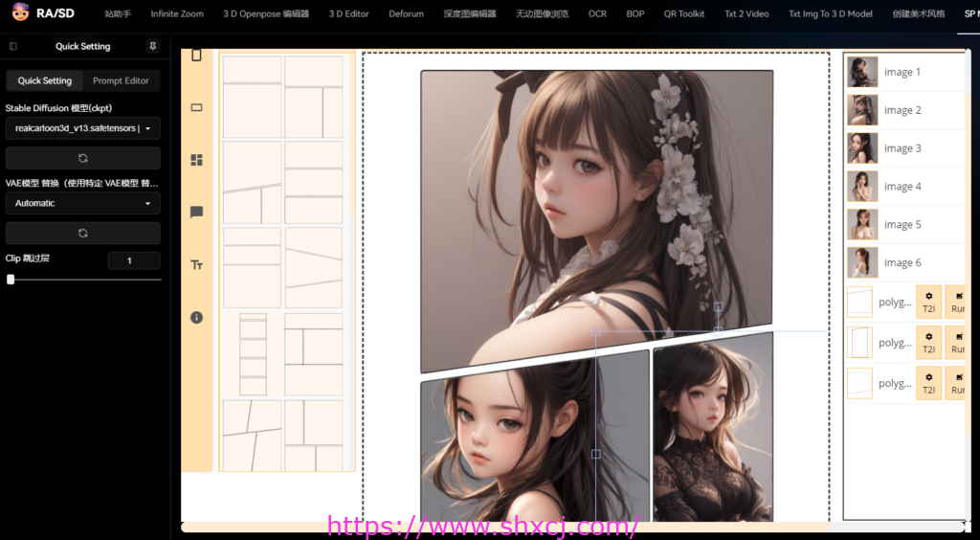The image size is (980, 540).
Task: Adjust the Clip skip slider handle
Action: point(11,280)
